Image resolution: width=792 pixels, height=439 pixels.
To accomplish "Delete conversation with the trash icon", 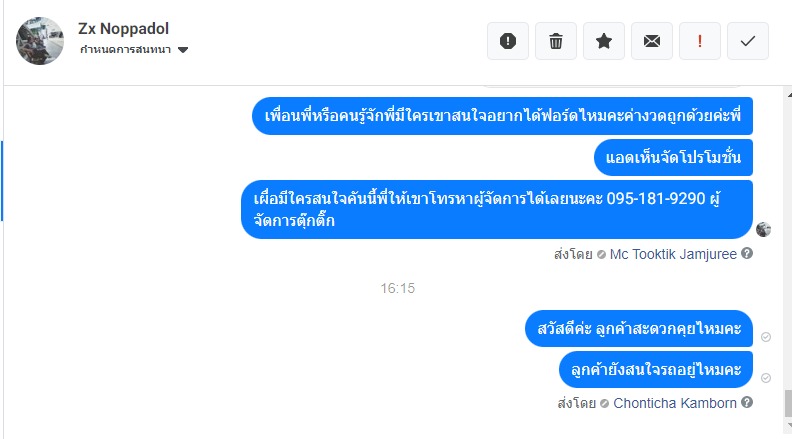I will pyautogui.click(x=556, y=41).
